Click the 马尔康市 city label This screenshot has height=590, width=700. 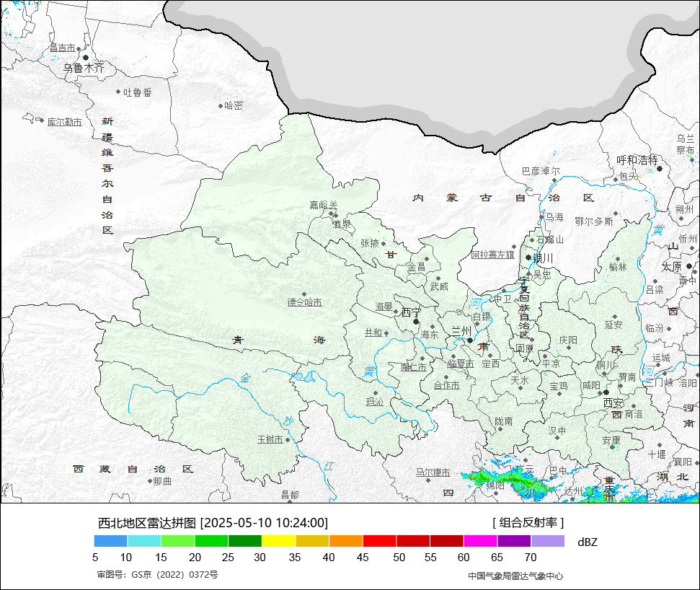(x=433, y=472)
